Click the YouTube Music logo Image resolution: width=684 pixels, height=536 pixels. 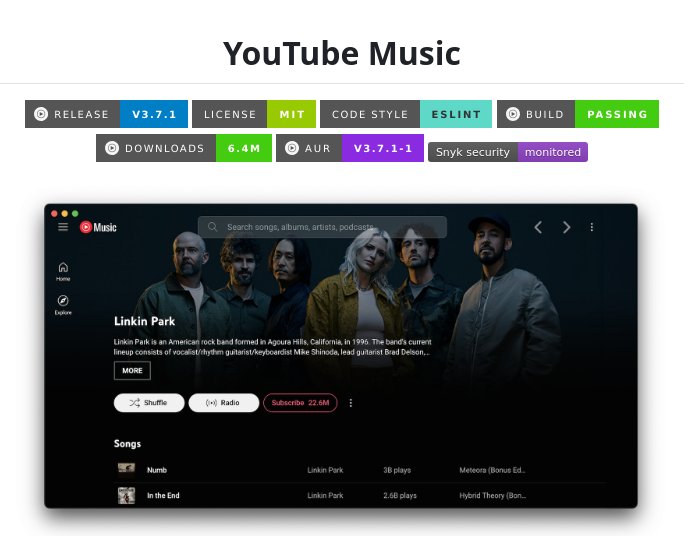[x=98, y=227]
